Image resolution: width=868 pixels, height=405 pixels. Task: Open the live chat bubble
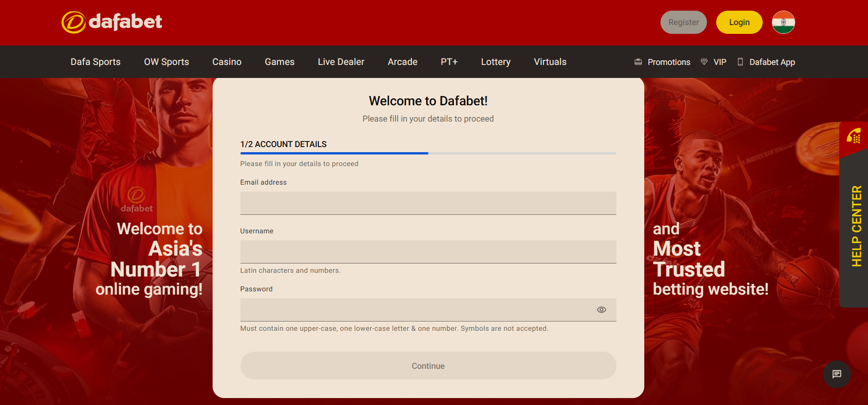click(x=836, y=374)
